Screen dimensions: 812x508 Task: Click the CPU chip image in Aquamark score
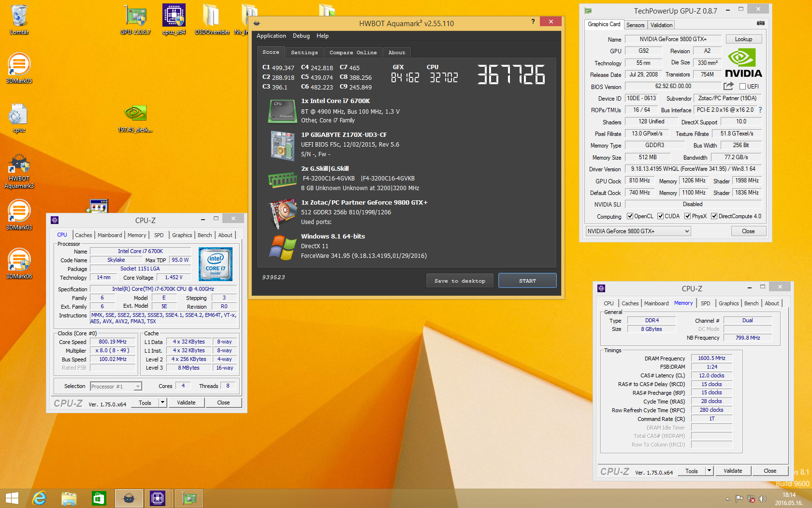pos(282,111)
